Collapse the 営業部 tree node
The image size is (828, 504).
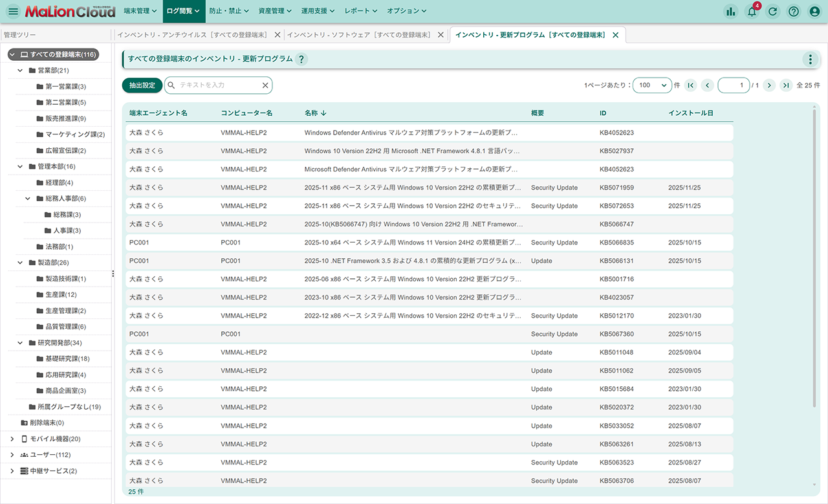click(21, 71)
